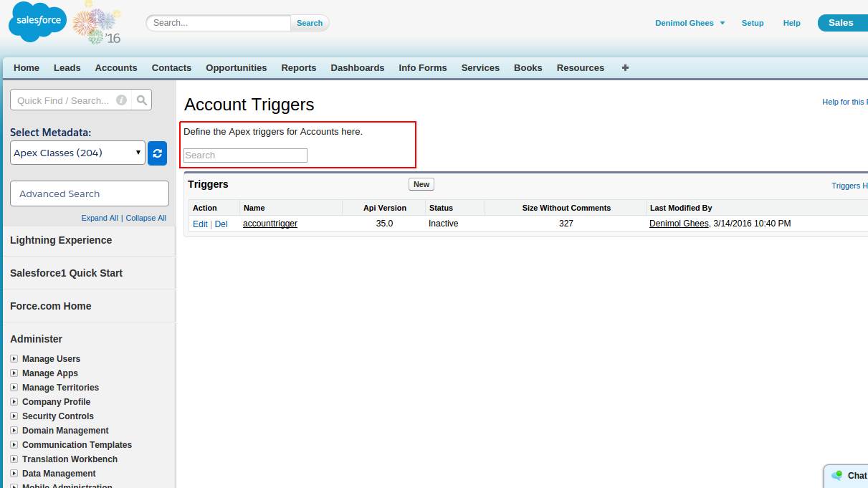Switch to the Books tab

(528, 68)
